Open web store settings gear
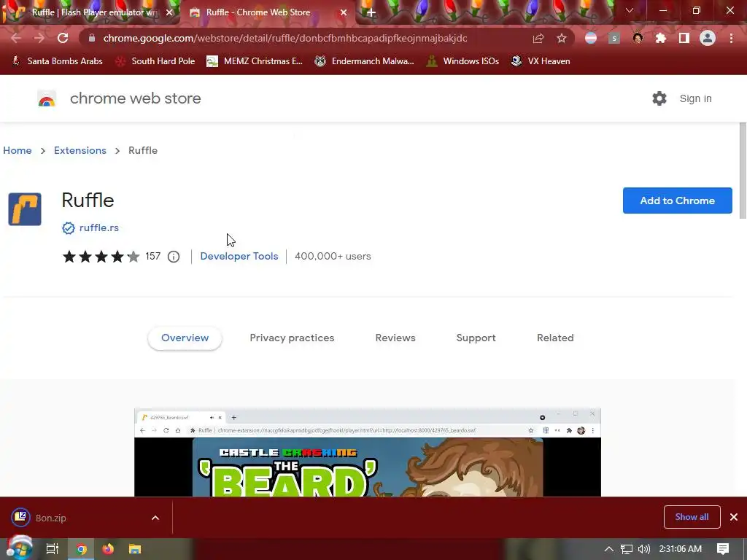 [x=659, y=98]
